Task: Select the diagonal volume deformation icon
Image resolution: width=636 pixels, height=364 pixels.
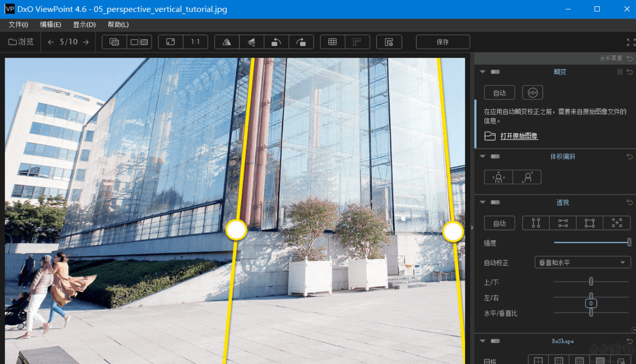Action: [527, 177]
